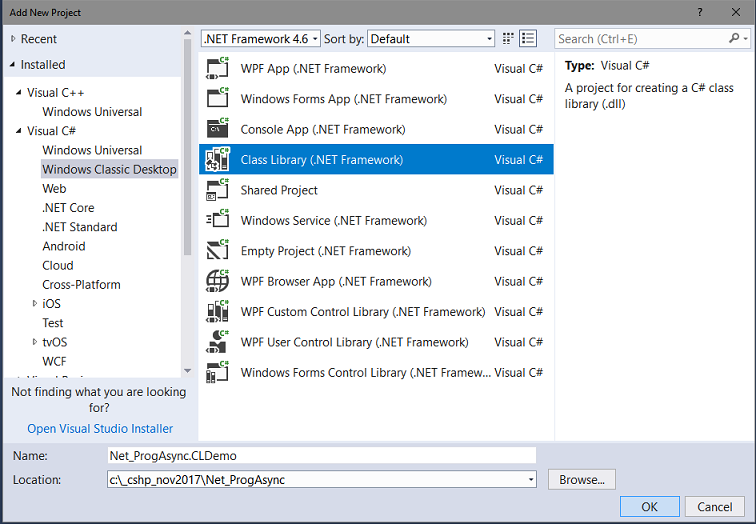Expand the tvOS tree node
This screenshot has height=524, width=756.
pyautogui.click(x=34, y=342)
